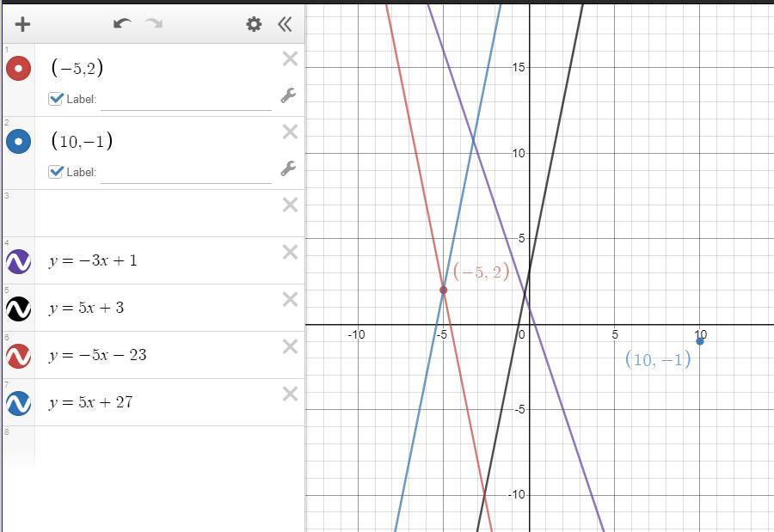This screenshot has width=774, height=532.
Task: Delete expression y=5x+27
Action: pyautogui.click(x=291, y=394)
